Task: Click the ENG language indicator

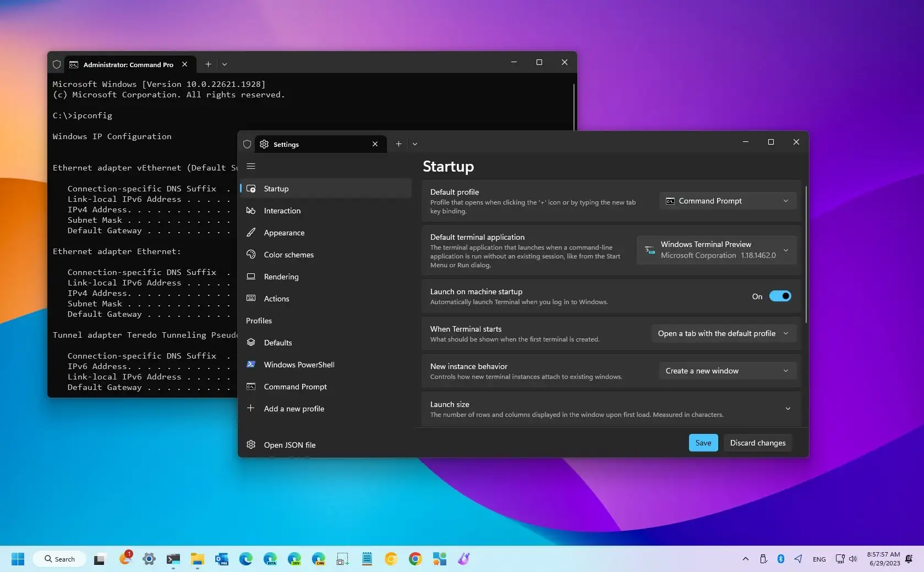Action: coord(819,559)
